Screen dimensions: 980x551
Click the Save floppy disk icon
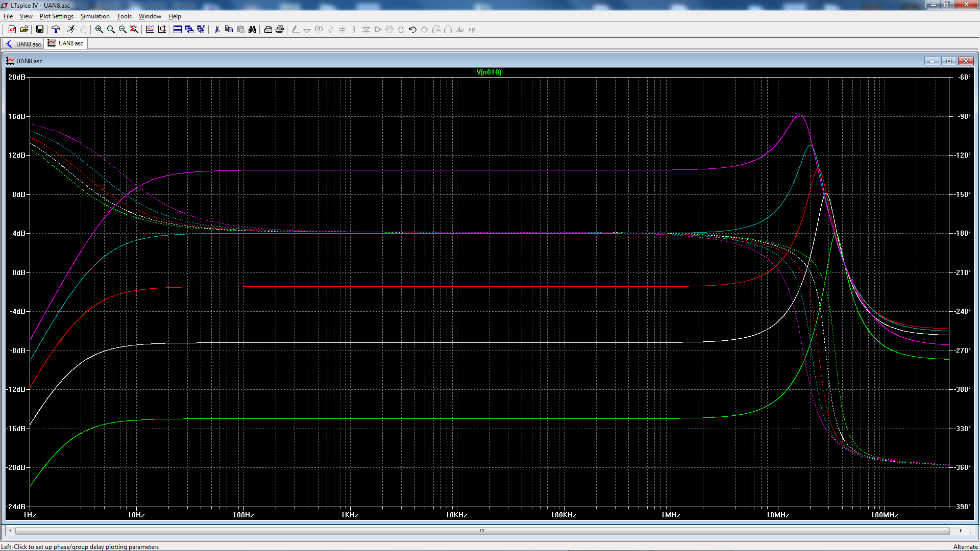[x=39, y=30]
